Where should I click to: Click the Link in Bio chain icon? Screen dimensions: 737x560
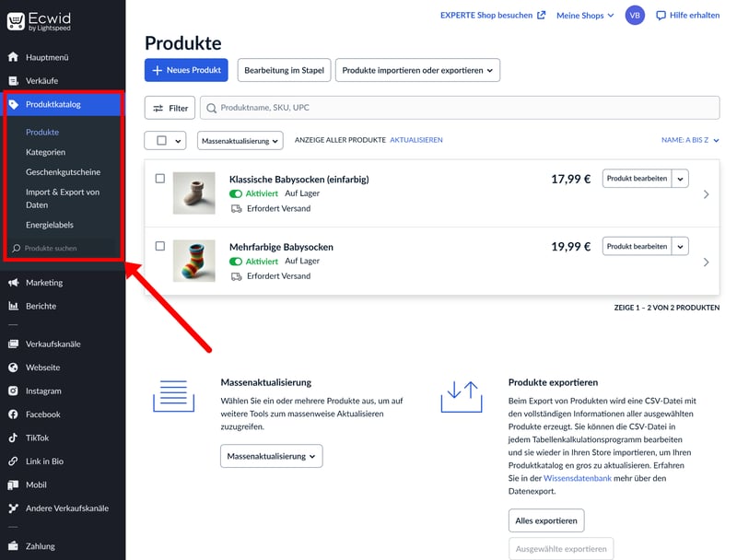[13, 461]
